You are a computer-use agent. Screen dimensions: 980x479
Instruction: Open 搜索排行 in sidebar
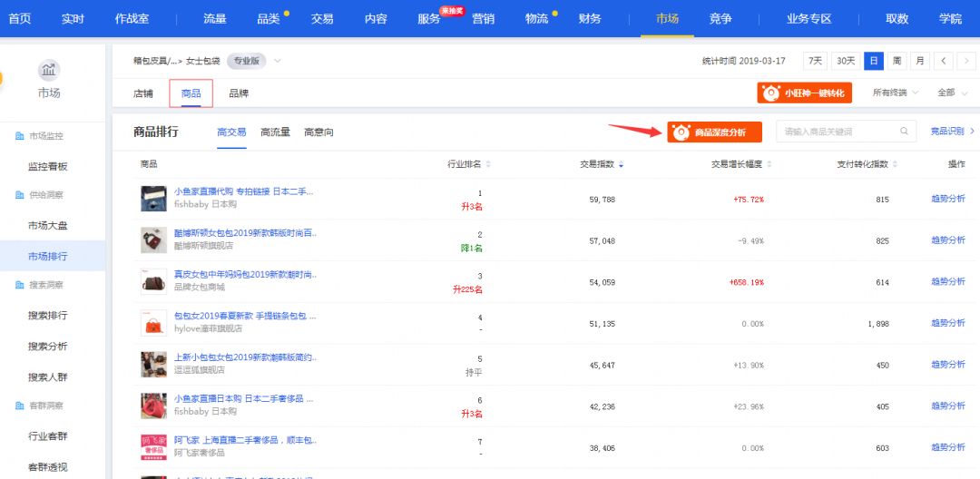click(x=47, y=316)
